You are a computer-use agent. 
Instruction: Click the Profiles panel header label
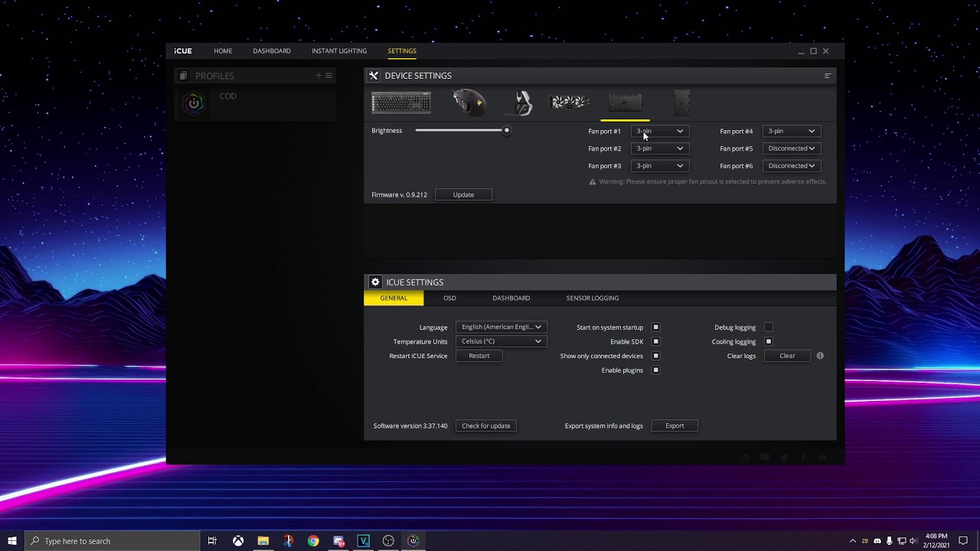[x=214, y=76]
